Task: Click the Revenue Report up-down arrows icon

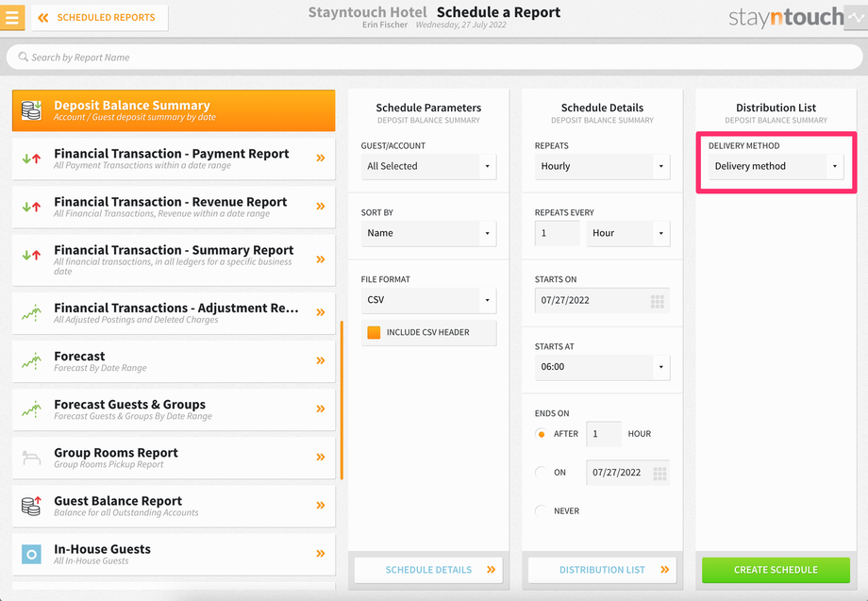Action: point(31,207)
